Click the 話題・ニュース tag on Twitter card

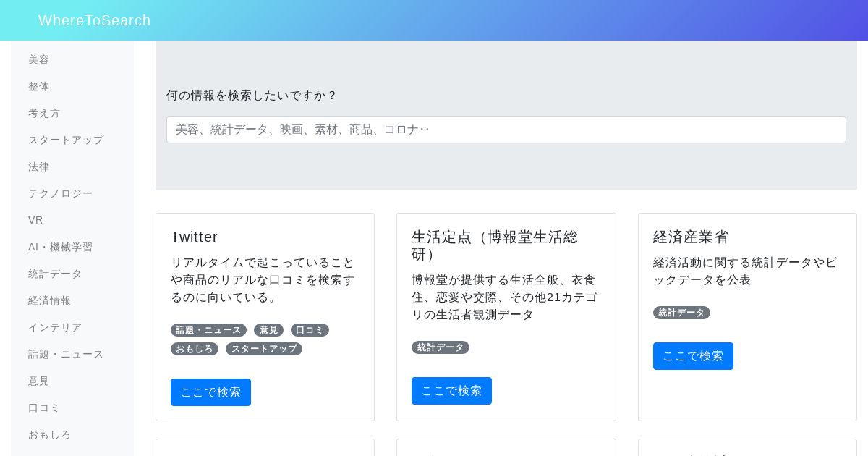[208, 330]
